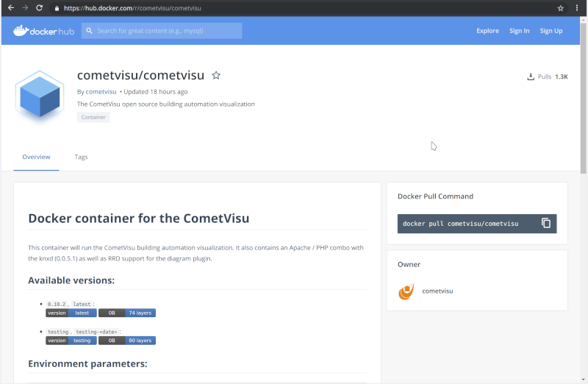
Task: Open the cometvisu publisher link
Action: 101,92
